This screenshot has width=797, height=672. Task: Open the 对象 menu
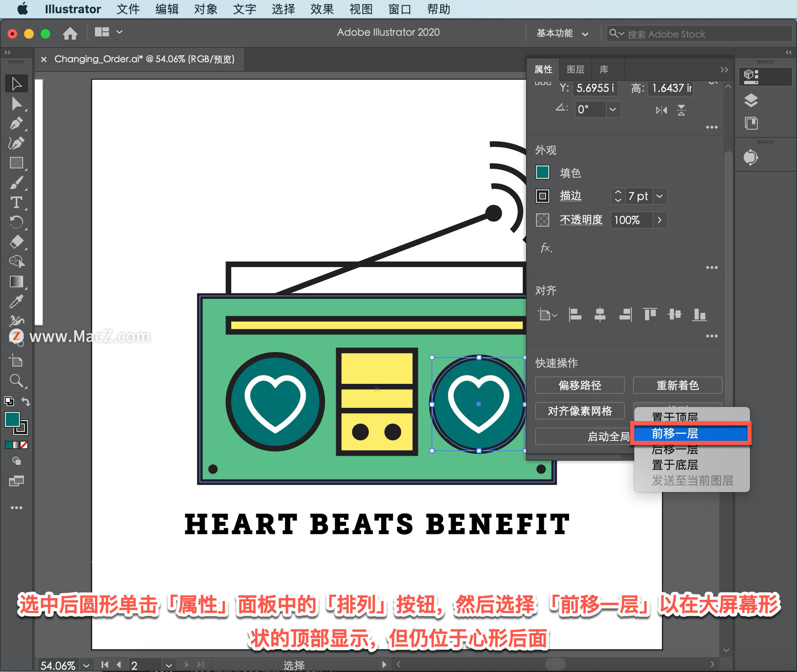[x=206, y=9]
